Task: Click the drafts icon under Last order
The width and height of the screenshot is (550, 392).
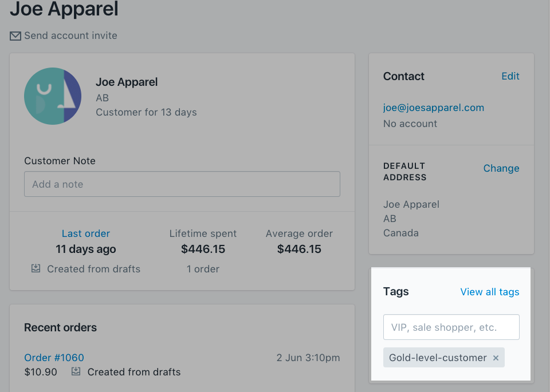Action: [x=36, y=268]
